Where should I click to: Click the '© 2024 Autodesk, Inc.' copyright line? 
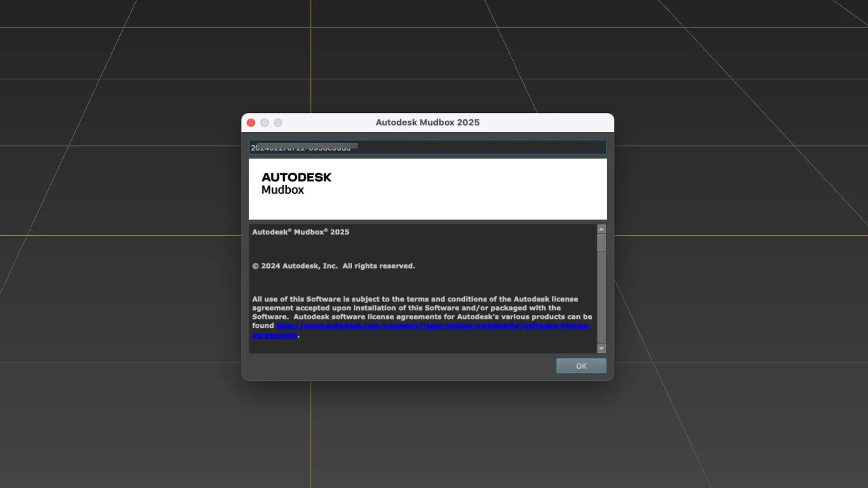pyautogui.click(x=333, y=266)
